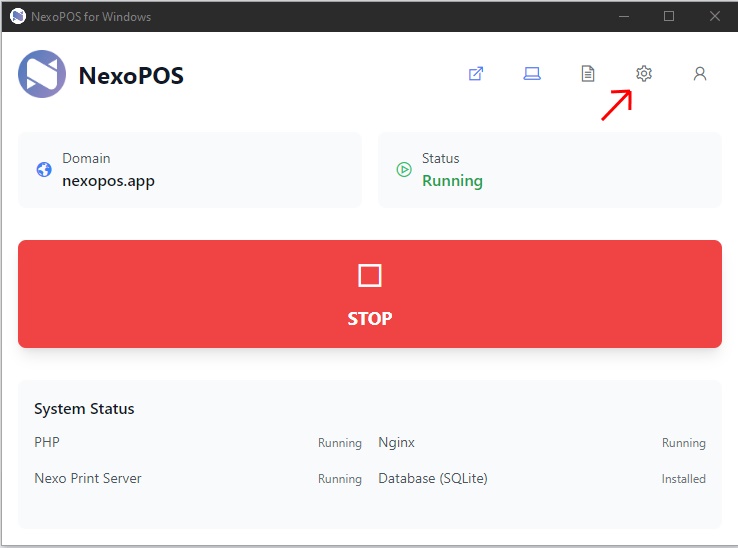
Task: Open the logs document icon
Action: tap(588, 74)
